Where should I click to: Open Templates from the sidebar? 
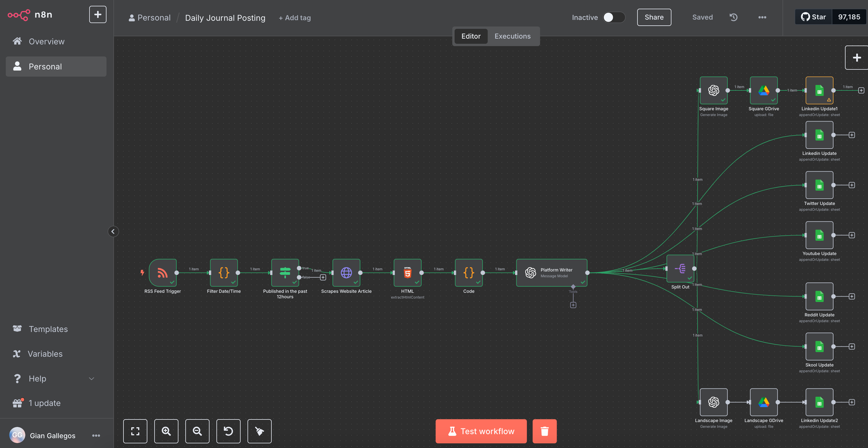(x=56, y=329)
